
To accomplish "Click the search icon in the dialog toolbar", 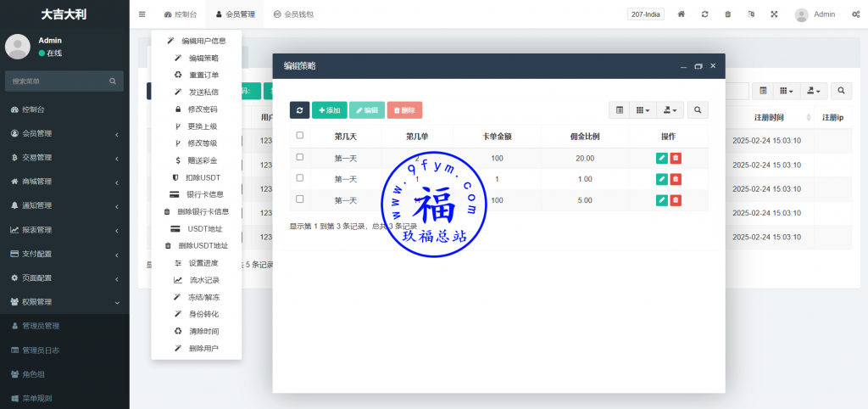I will (698, 110).
